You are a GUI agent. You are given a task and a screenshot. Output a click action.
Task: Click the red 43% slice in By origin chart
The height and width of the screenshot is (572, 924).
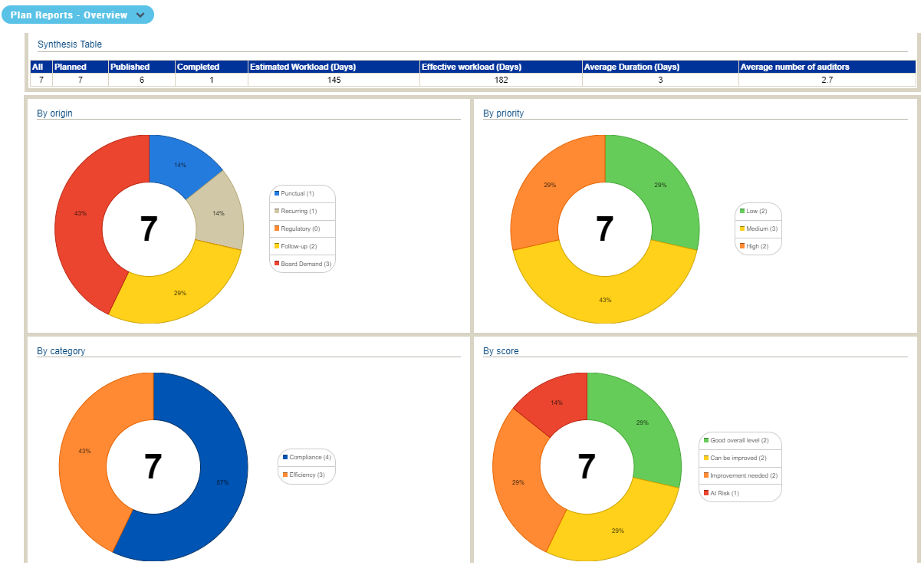81,215
